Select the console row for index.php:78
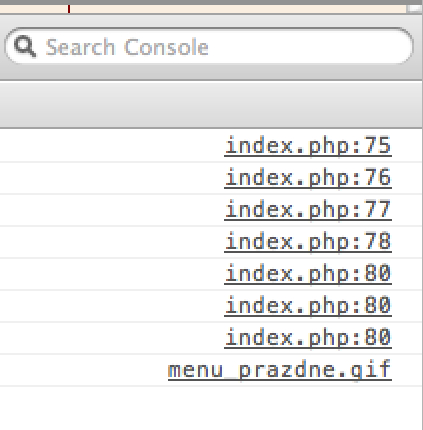This screenshot has width=423, height=430. [211, 242]
